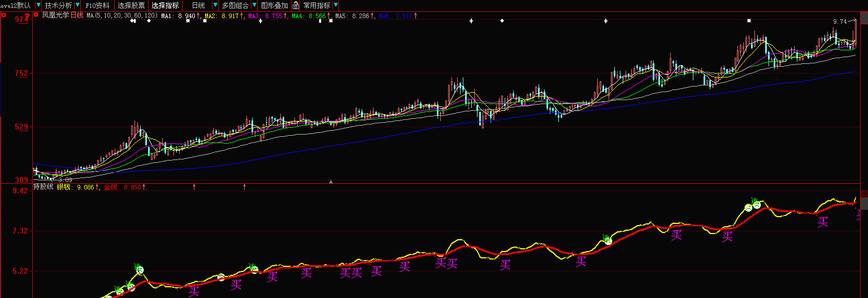Screen dimensions: 868x298
Task: Click the 3.09 low price label
Action: [x=65, y=179]
